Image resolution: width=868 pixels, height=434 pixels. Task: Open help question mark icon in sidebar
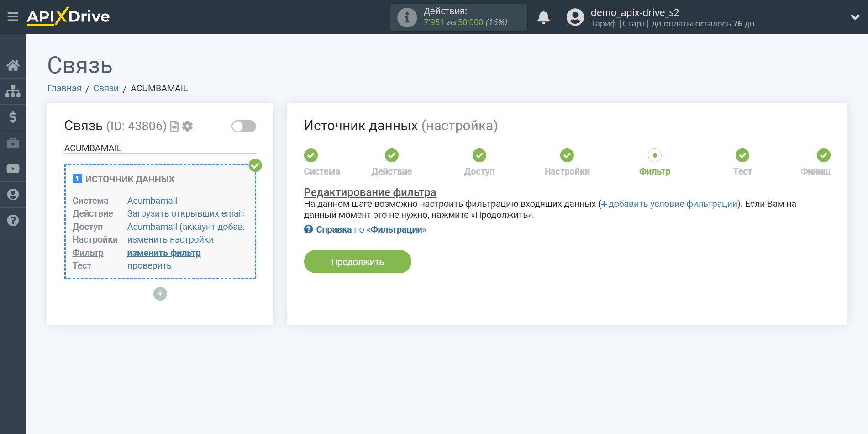point(13,220)
